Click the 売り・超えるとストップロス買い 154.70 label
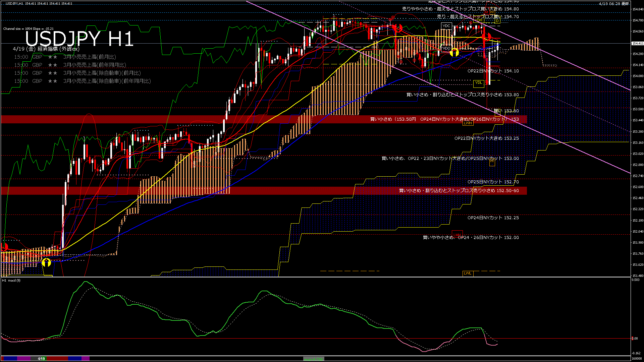 coord(478,17)
